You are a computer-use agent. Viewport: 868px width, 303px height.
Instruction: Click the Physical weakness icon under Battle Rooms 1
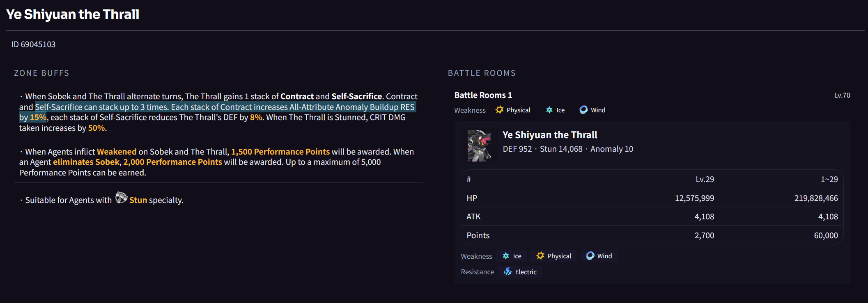click(499, 110)
